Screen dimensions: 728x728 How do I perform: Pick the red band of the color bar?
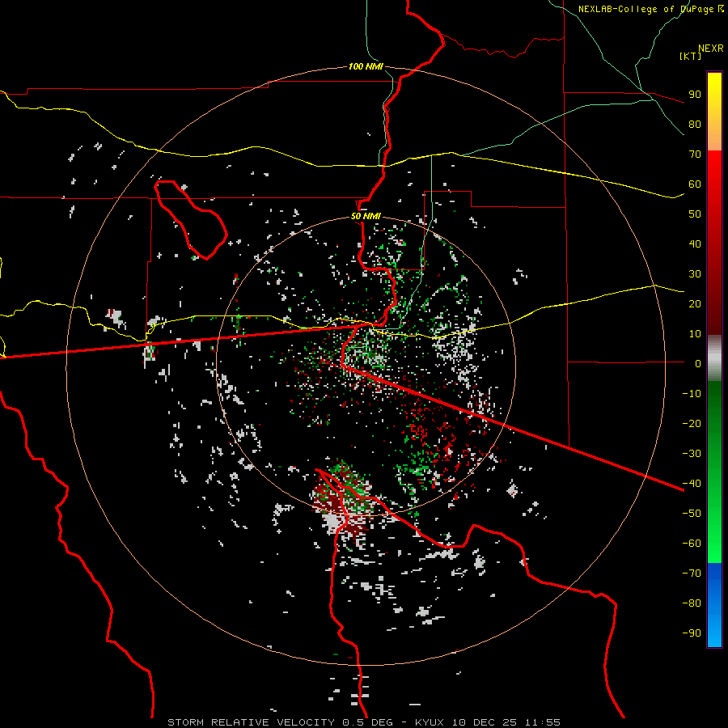pos(714,243)
